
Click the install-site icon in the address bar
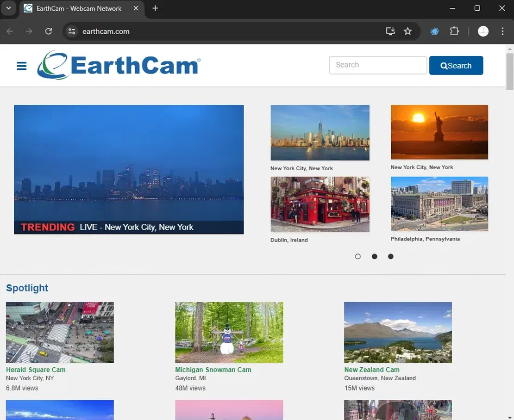[x=390, y=31]
